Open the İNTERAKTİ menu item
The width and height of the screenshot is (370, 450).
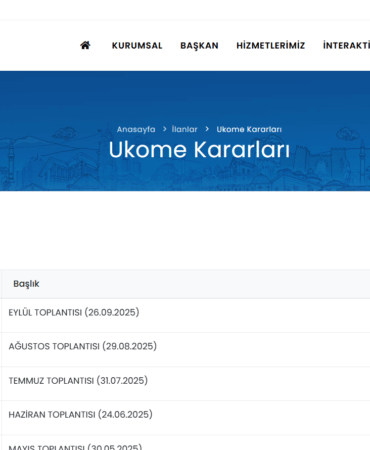point(346,46)
